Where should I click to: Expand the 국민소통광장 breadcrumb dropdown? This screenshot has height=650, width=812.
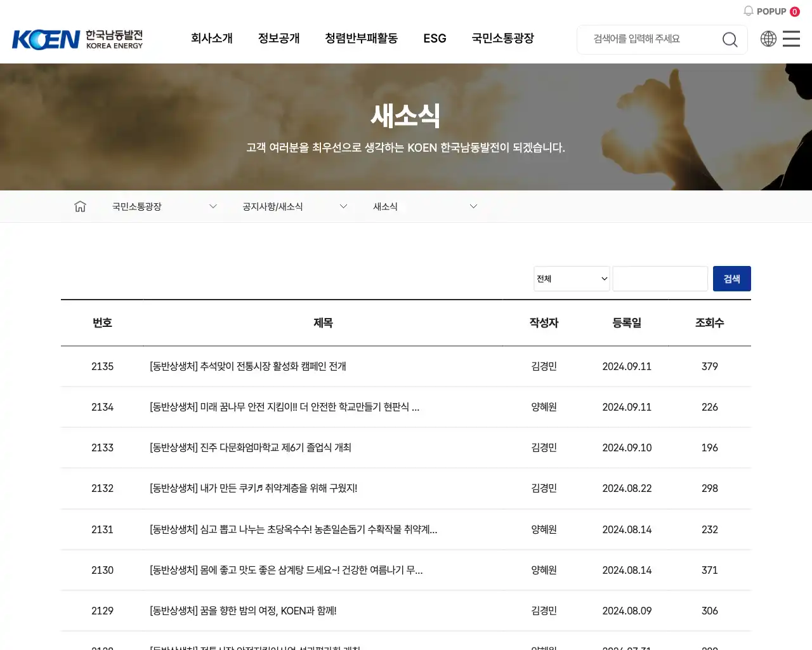click(213, 206)
